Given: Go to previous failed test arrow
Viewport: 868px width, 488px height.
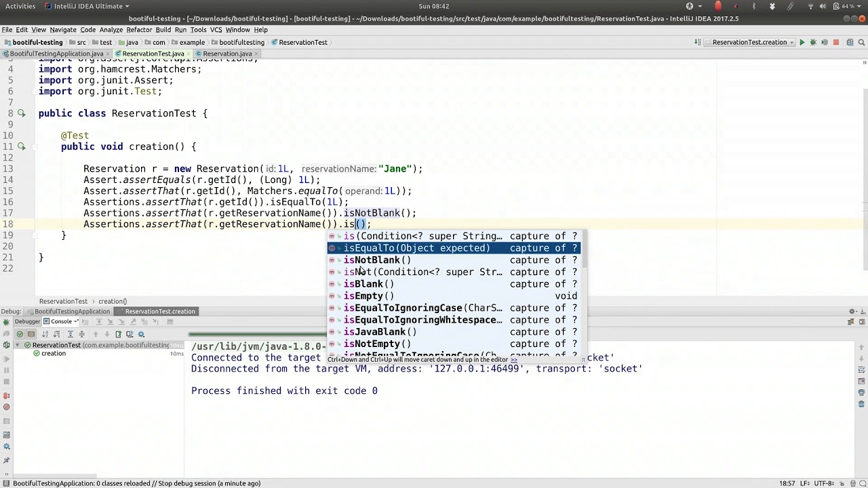Looking at the screenshot, I should tap(95, 334).
